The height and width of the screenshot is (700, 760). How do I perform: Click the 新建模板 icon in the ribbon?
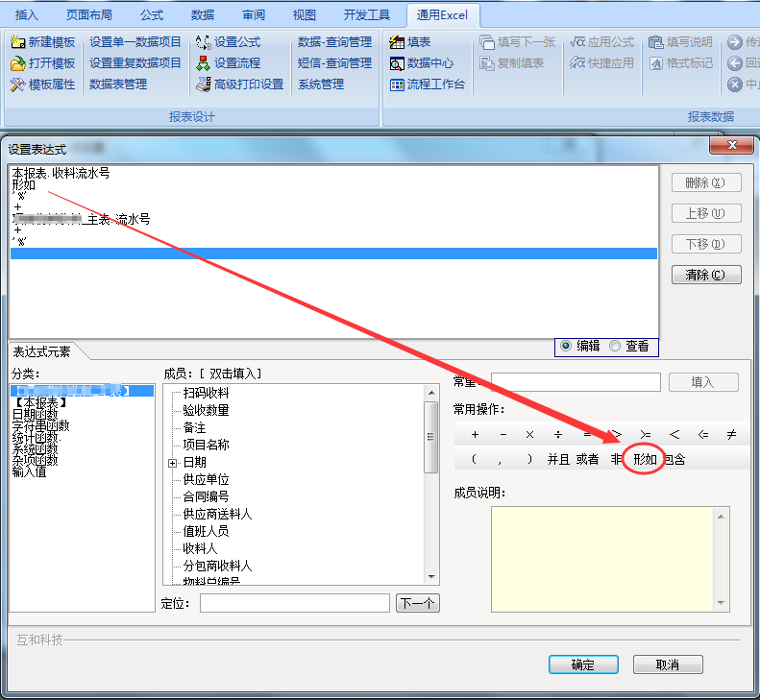tap(18, 42)
